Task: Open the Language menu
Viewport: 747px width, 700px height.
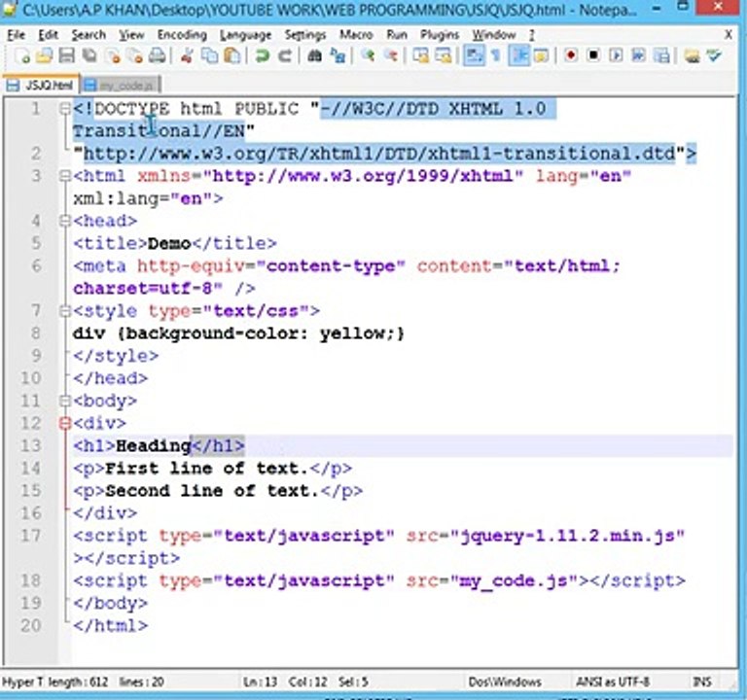Action: point(245,35)
